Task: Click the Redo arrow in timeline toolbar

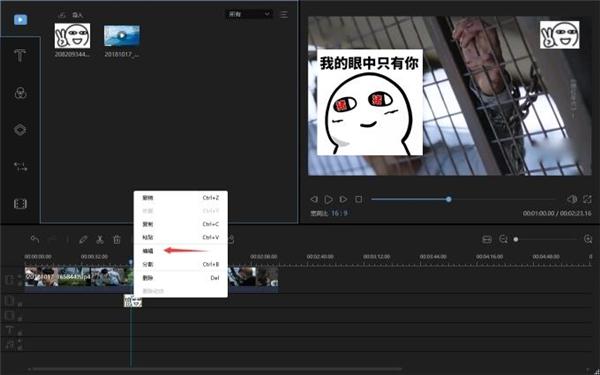Action: click(x=52, y=240)
